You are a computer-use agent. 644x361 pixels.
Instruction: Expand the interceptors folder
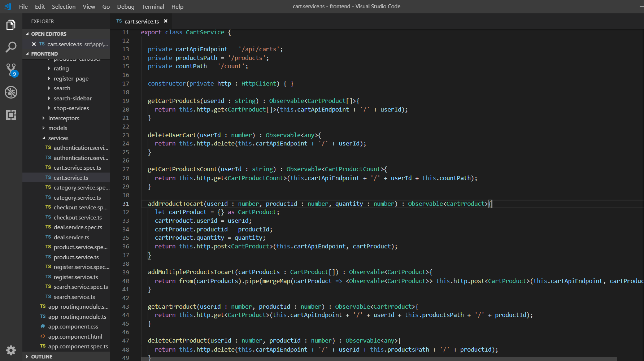tap(44, 118)
